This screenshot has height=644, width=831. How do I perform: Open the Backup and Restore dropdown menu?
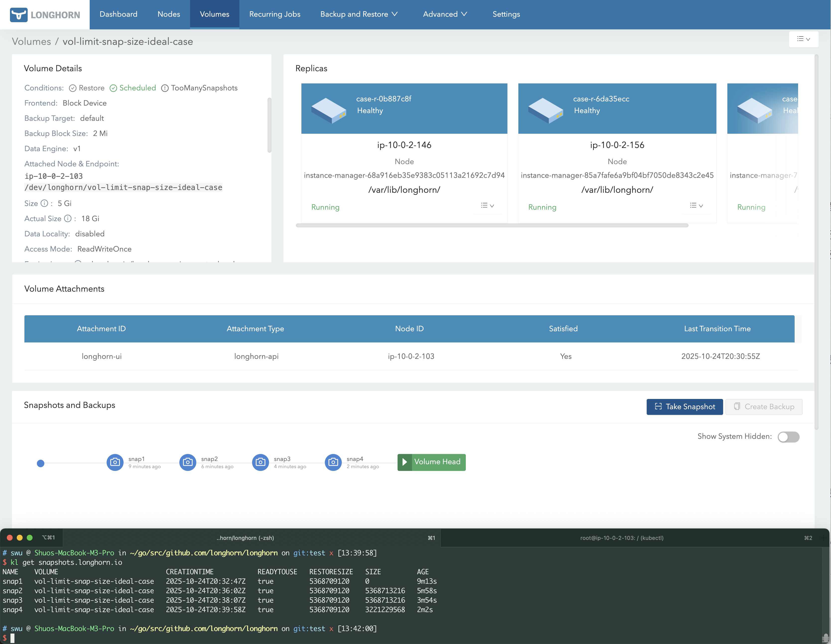pyautogui.click(x=358, y=14)
